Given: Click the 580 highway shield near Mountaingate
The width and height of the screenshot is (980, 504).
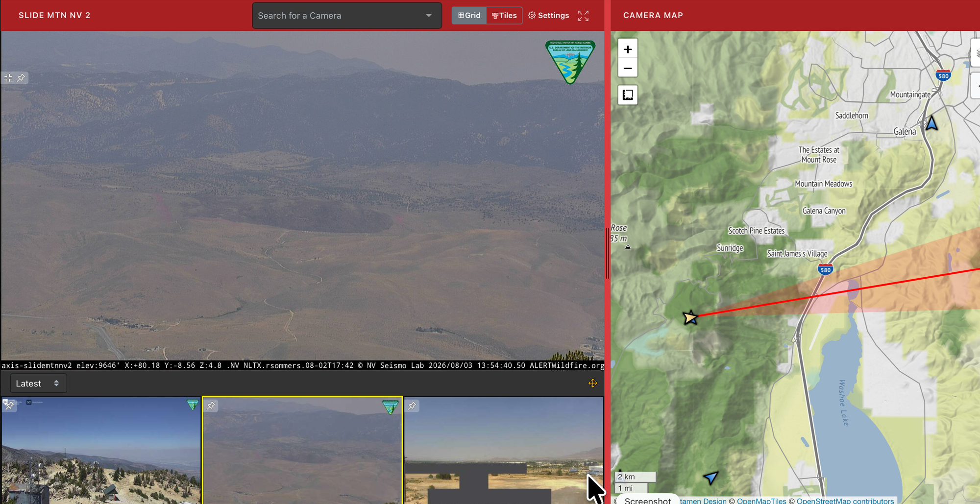Looking at the screenshot, I should pyautogui.click(x=943, y=75).
